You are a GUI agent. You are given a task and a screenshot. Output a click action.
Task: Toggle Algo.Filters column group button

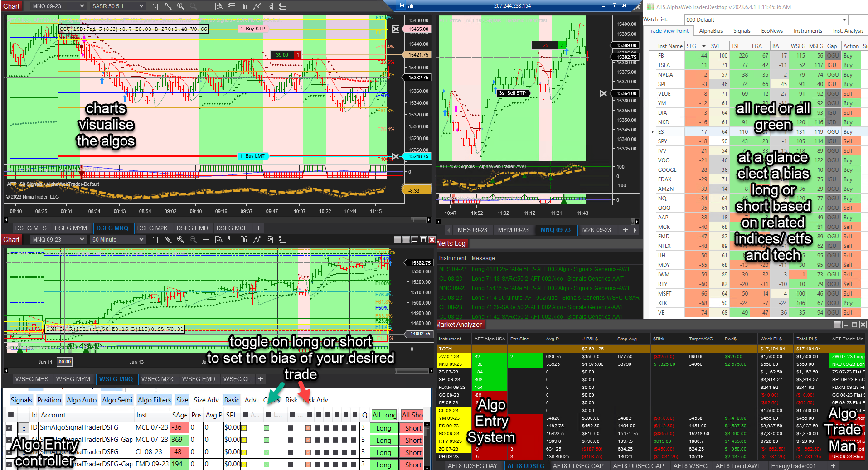[x=154, y=400]
